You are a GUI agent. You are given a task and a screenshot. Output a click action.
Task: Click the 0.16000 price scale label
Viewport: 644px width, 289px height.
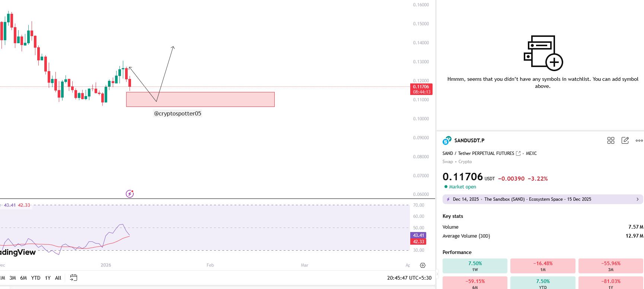421,5
